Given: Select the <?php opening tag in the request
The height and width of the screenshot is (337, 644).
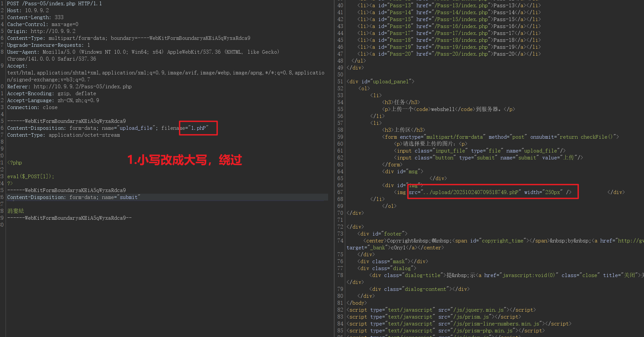Looking at the screenshot, I should pyautogui.click(x=14, y=163).
